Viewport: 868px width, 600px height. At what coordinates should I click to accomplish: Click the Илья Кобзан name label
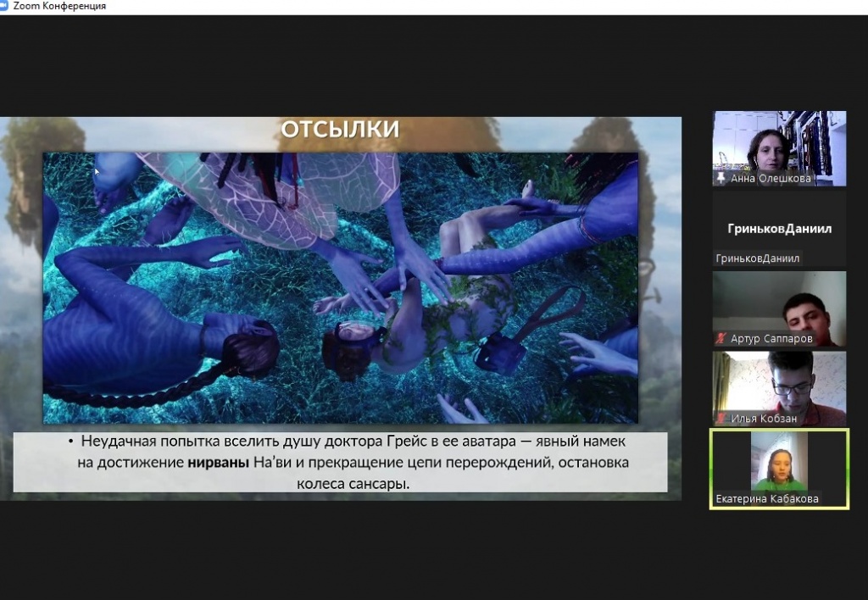click(763, 419)
